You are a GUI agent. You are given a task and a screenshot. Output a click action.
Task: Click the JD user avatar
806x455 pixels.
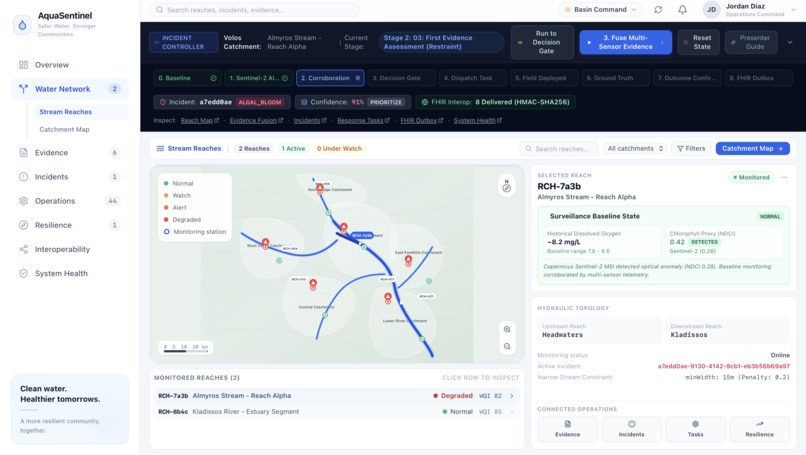[x=711, y=10]
